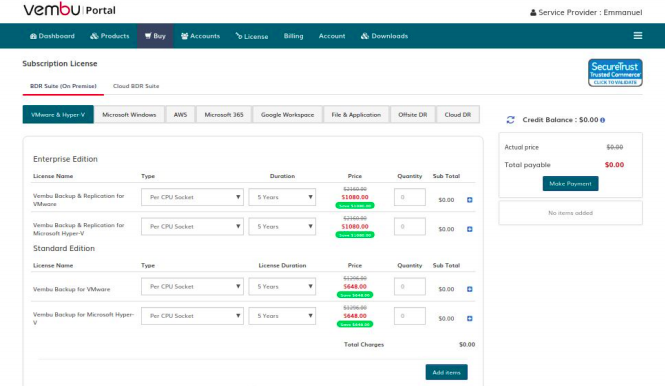Click the Make Payment button
The width and height of the screenshot is (665, 386).
(570, 184)
